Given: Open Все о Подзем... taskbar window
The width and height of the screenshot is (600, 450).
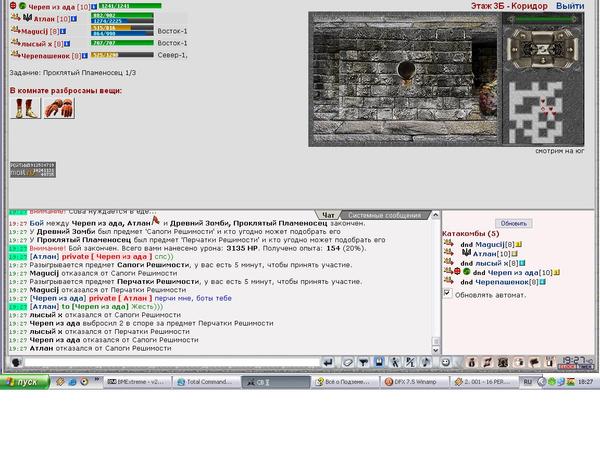Looking at the screenshot, I should coord(344,382).
